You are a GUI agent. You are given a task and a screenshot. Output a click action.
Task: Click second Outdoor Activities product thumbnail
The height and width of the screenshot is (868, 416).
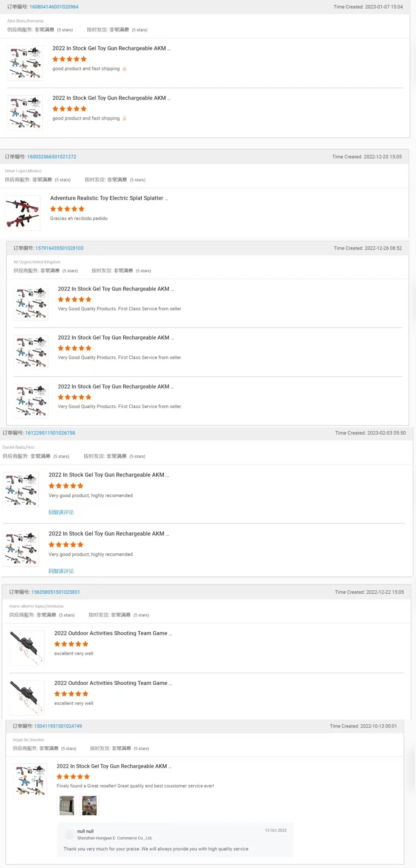pyautogui.click(x=27, y=698)
